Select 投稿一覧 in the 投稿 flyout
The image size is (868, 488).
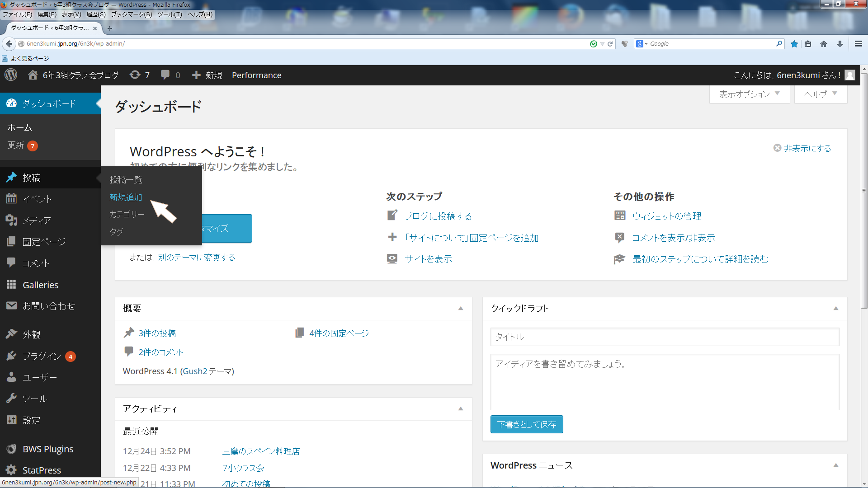pyautogui.click(x=126, y=180)
